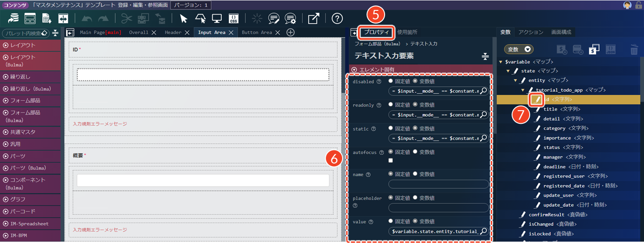Select 固定値 radio for disabled property
The height and width of the screenshot is (243, 644).
pyautogui.click(x=391, y=82)
